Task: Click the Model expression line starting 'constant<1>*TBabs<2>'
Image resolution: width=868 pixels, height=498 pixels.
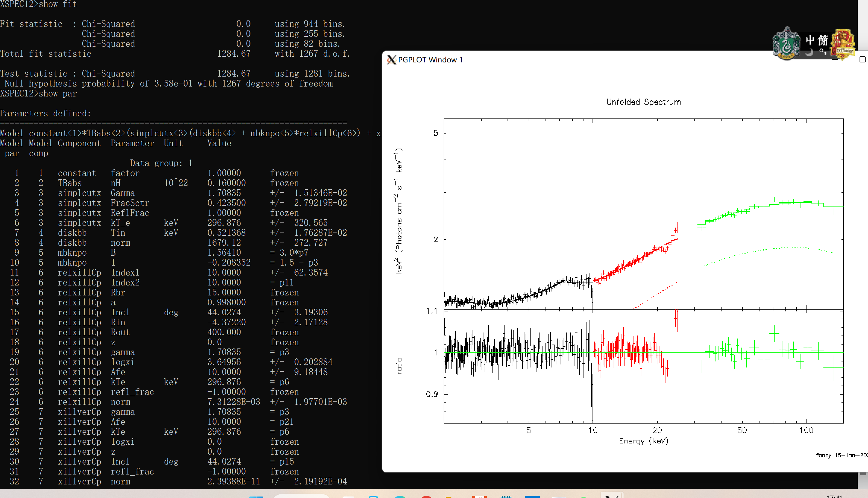Action: coord(190,133)
